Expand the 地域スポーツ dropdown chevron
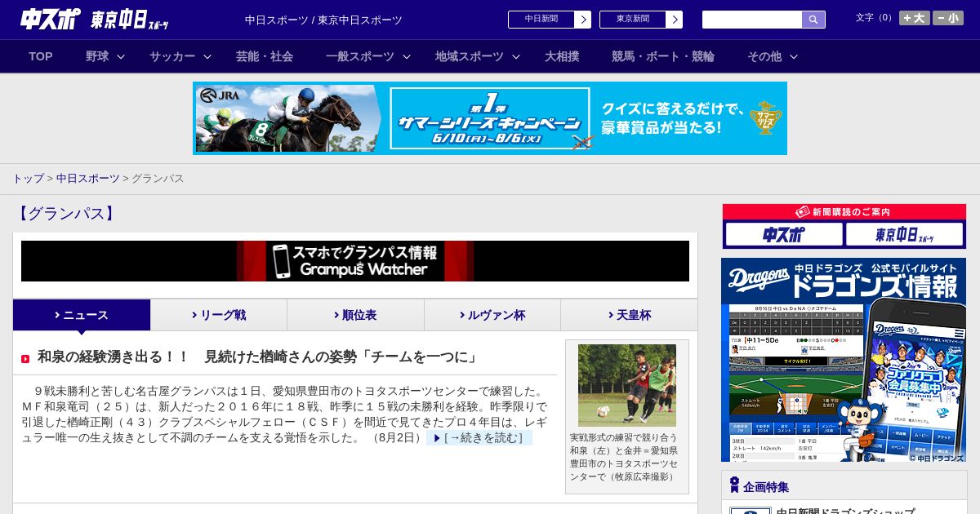This screenshot has width=980, height=514. [515, 57]
